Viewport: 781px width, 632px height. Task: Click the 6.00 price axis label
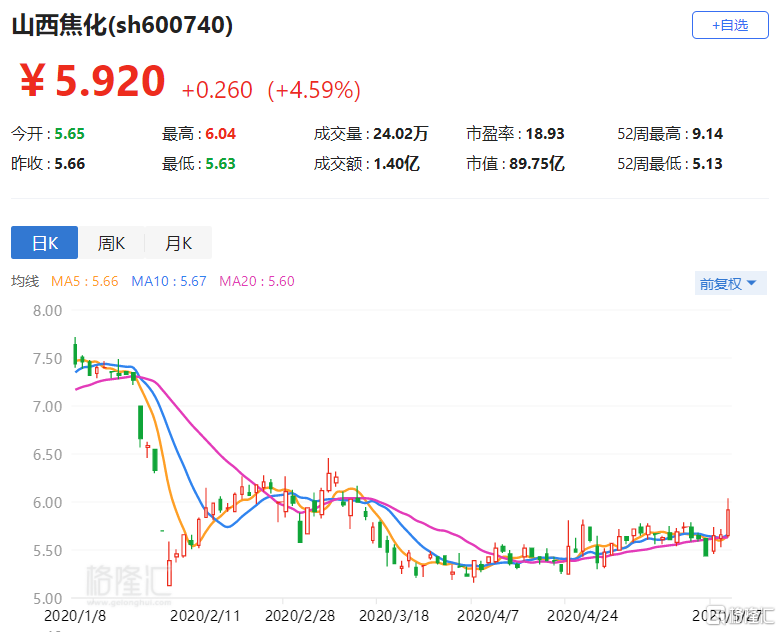coord(47,503)
